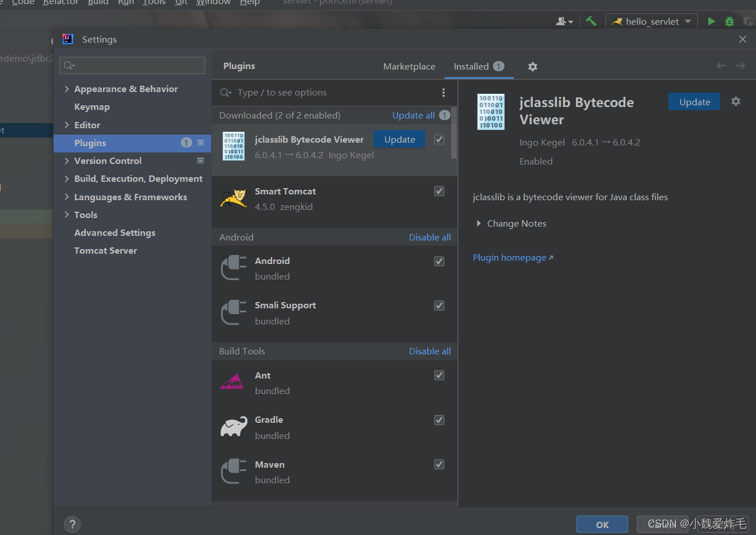Click Update button in jclasslib list row
756x535 pixels.
400,139
